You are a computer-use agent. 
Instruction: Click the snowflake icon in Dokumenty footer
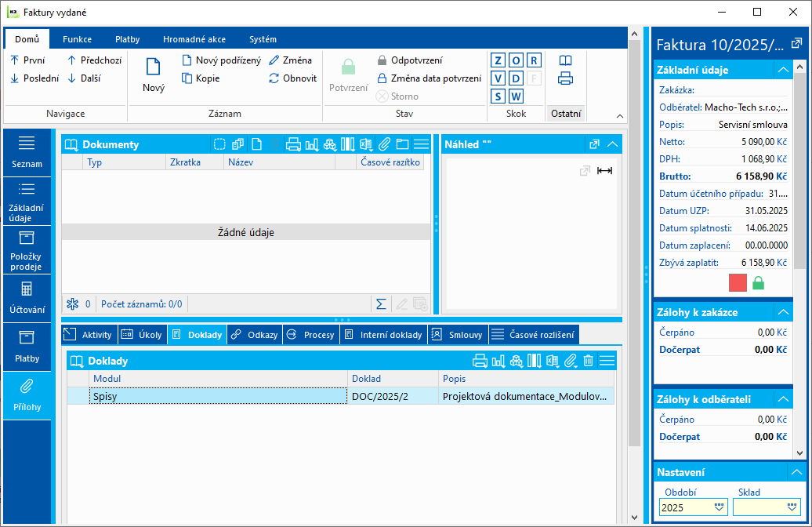click(72, 304)
